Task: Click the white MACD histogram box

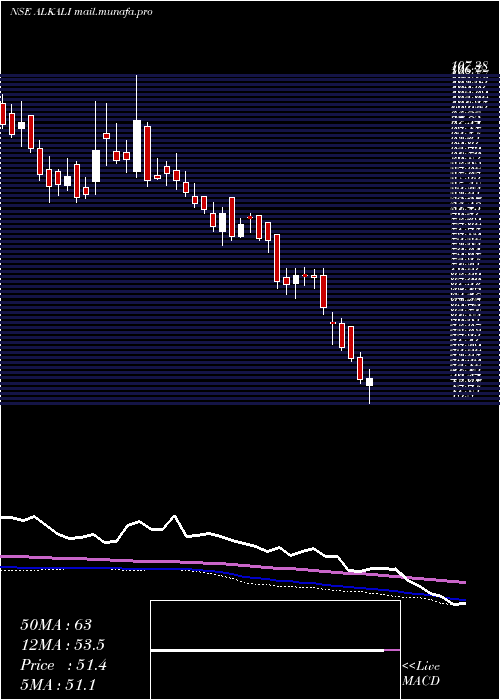Action: [275, 650]
